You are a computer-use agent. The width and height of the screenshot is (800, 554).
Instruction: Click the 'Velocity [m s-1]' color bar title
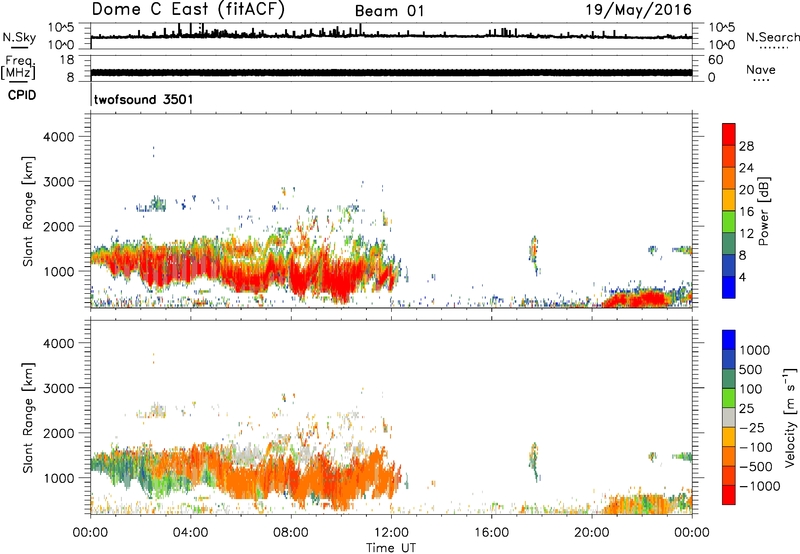(790, 417)
